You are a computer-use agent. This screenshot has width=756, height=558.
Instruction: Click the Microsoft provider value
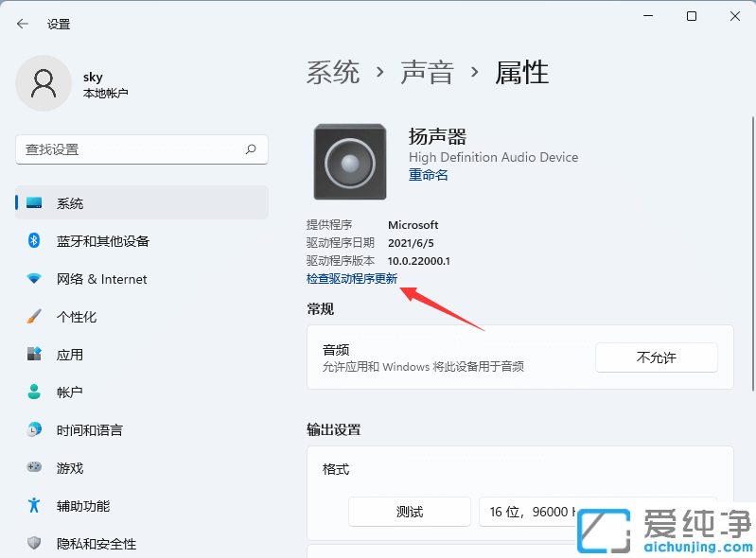tap(413, 224)
